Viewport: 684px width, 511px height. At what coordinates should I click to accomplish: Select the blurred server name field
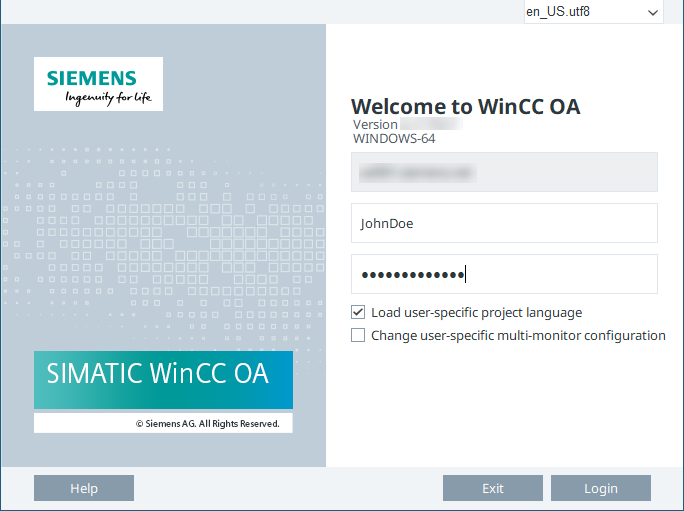pos(504,172)
